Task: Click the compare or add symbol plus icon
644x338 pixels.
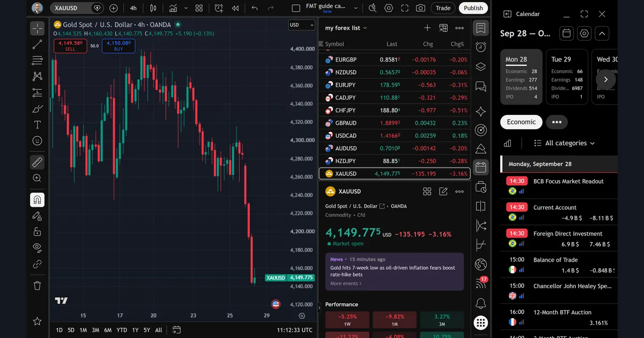Action: [x=113, y=8]
